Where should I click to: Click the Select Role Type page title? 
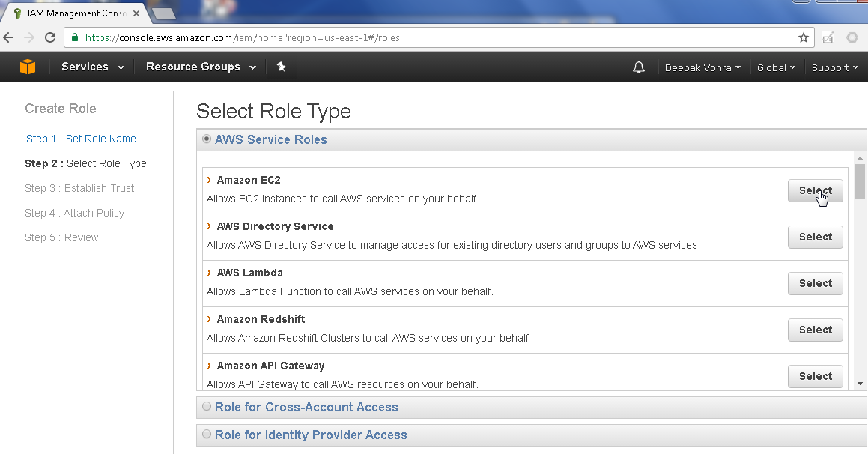[273, 112]
